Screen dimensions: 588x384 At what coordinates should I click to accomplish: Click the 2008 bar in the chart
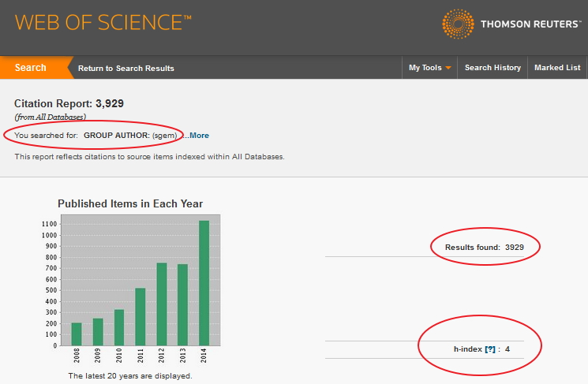(x=77, y=334)
